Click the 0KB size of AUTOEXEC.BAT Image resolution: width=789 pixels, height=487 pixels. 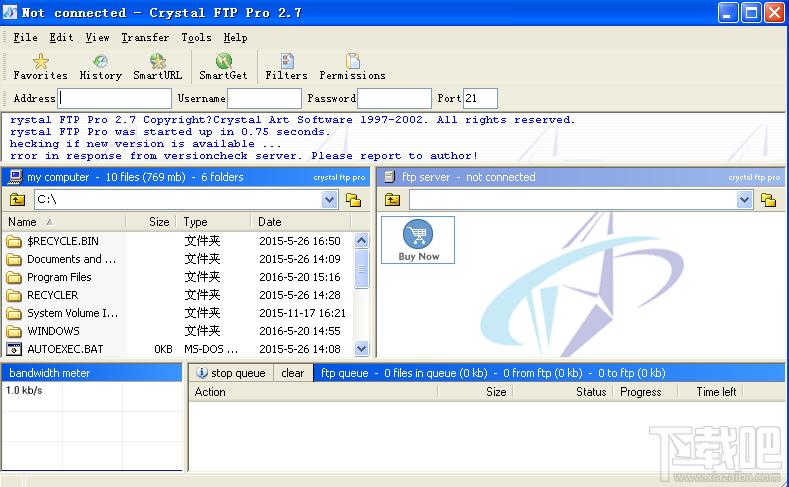point(163,349)
